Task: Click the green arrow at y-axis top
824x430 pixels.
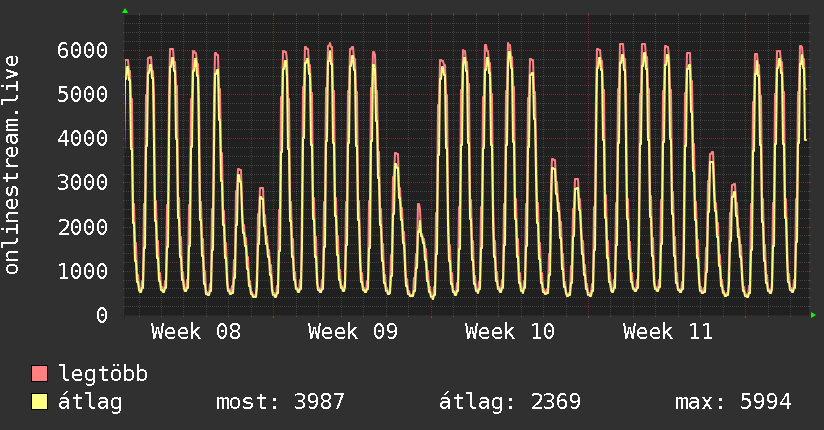Action: pyautogui.click(x=125, y=11)
